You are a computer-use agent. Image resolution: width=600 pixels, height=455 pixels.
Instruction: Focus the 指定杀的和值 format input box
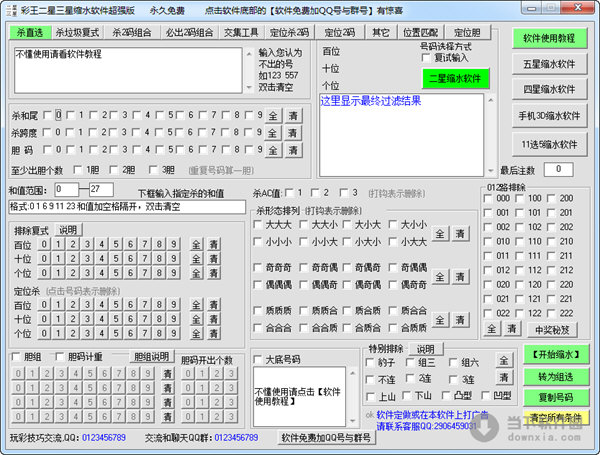point(127,207)
